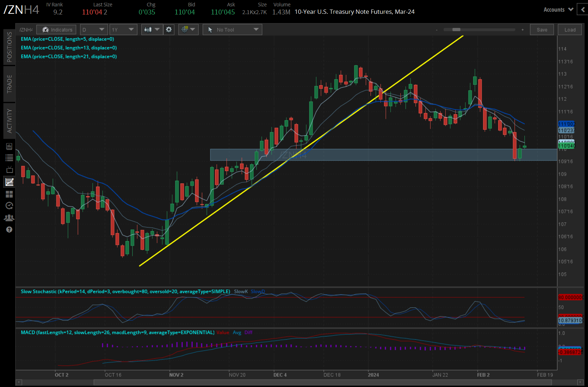Open the D timeframe dropdown
Viewport: 588px width, 387px height.
pos(93,29)
